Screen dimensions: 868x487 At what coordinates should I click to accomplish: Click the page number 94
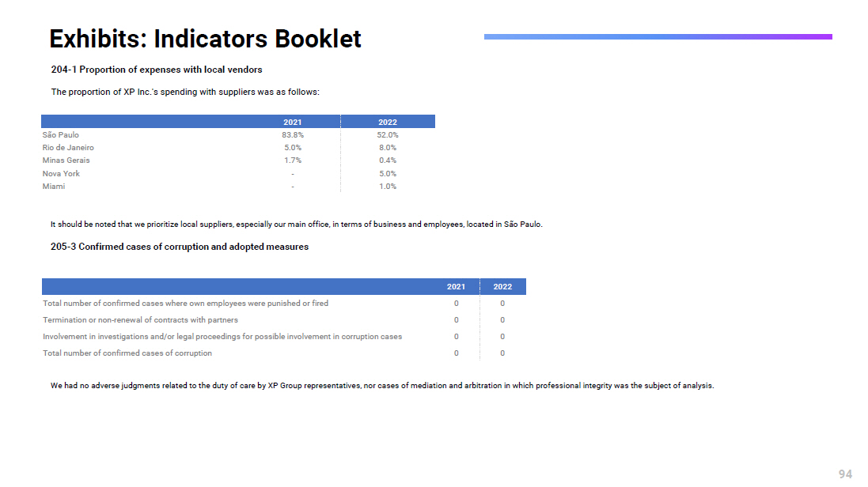point(845,474)
